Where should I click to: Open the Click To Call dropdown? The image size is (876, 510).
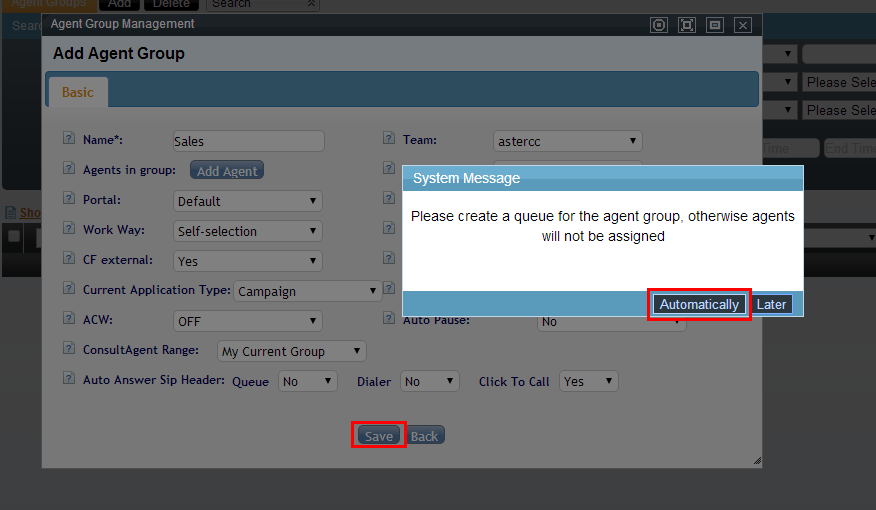(x=588, y=381)
